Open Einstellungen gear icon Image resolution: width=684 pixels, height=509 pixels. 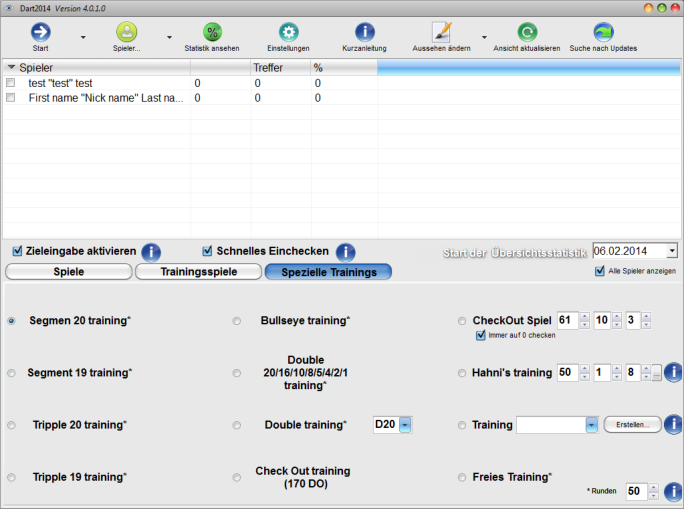click(288, 32)
